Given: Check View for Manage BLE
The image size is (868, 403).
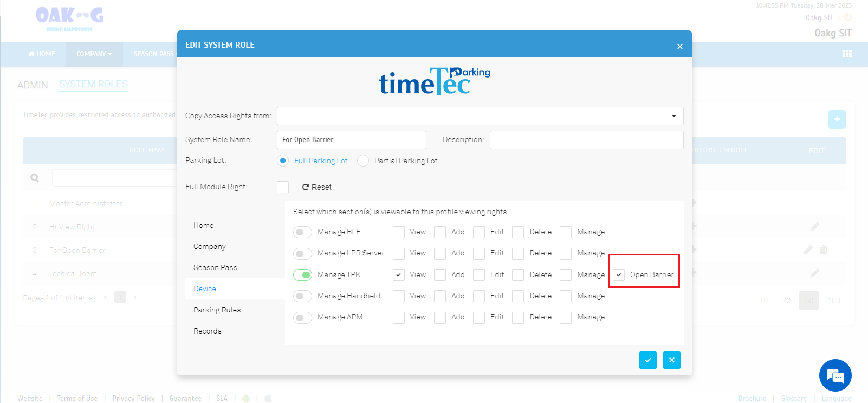Looking at the screenshot, I should pos(399,232).
